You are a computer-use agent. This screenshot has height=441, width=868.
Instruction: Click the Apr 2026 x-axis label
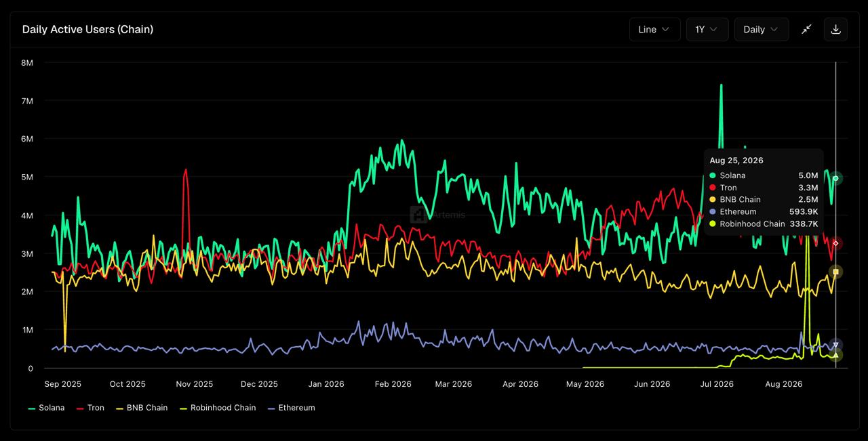click(x=521, y=384)
